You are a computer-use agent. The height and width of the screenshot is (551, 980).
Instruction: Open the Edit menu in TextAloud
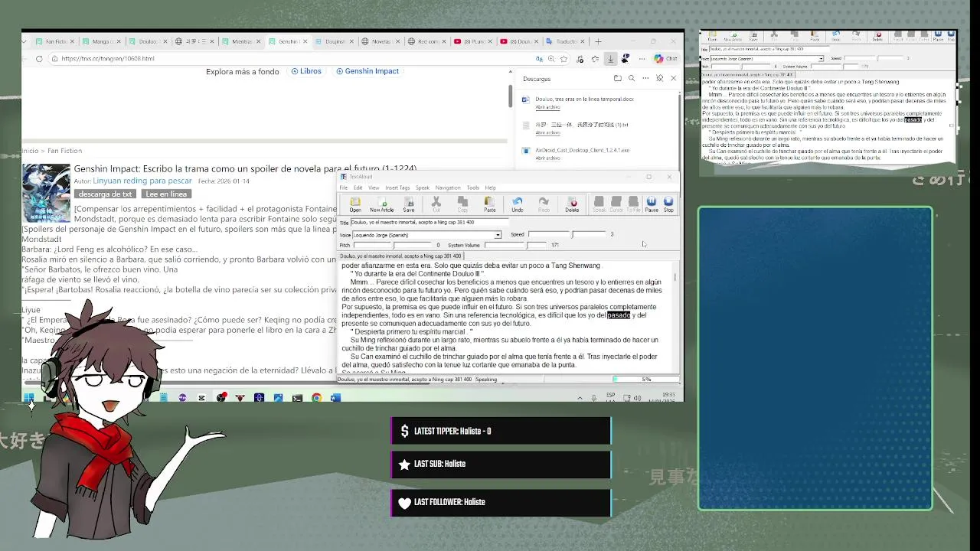coord(358,187)
